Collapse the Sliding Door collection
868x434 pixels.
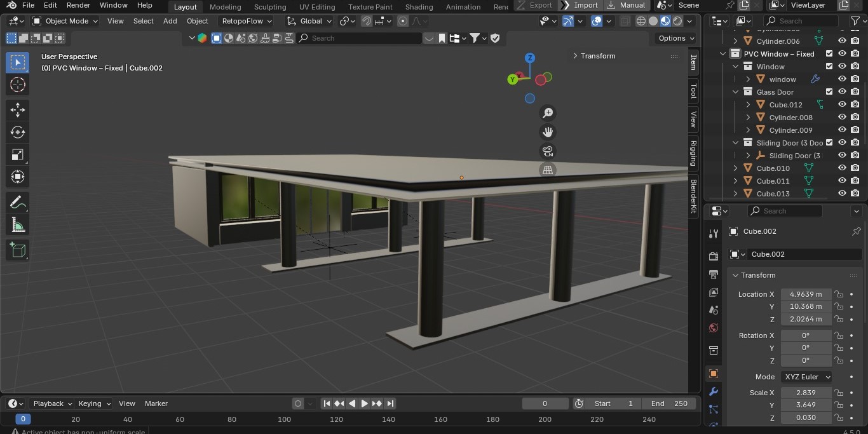pyautogui.click(x=736, y=143)
